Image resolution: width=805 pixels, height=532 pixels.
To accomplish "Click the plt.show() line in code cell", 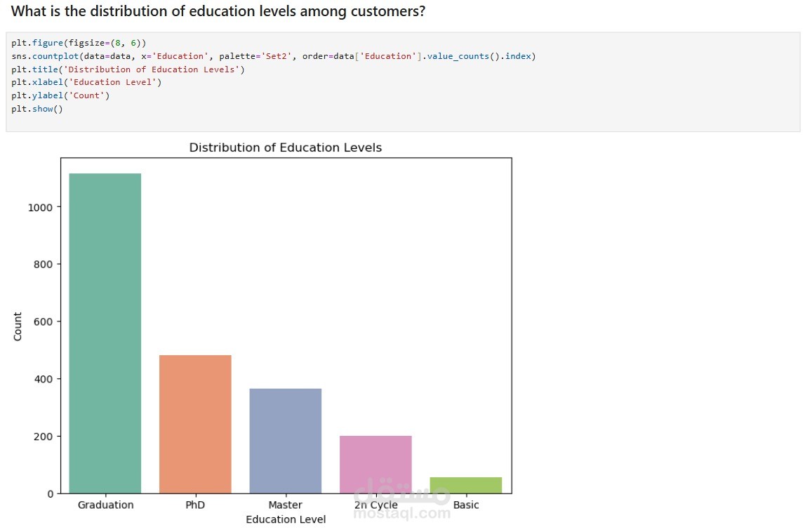I will pyautogui.click(x=37, y=109).
